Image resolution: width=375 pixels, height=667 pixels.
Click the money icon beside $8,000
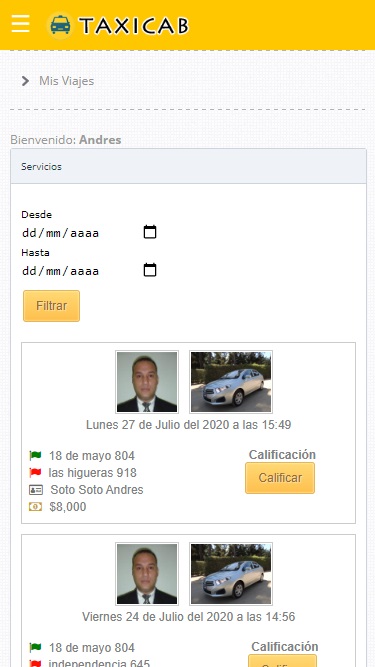click(35, 507)
